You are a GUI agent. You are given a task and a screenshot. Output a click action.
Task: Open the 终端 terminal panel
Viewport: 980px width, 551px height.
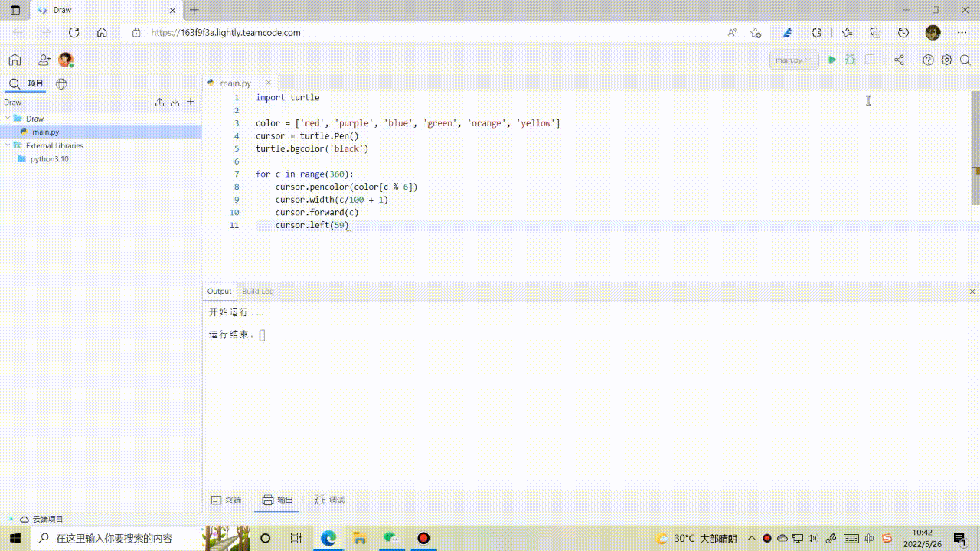(227, 500)
